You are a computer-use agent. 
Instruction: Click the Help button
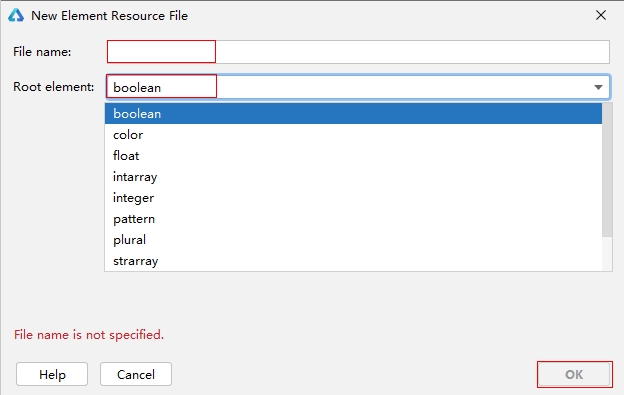pyautogui.click(x=52, y=374)
